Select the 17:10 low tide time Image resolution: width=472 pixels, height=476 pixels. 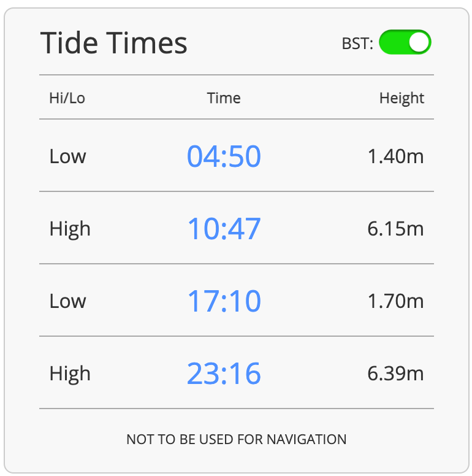(224, 301)
